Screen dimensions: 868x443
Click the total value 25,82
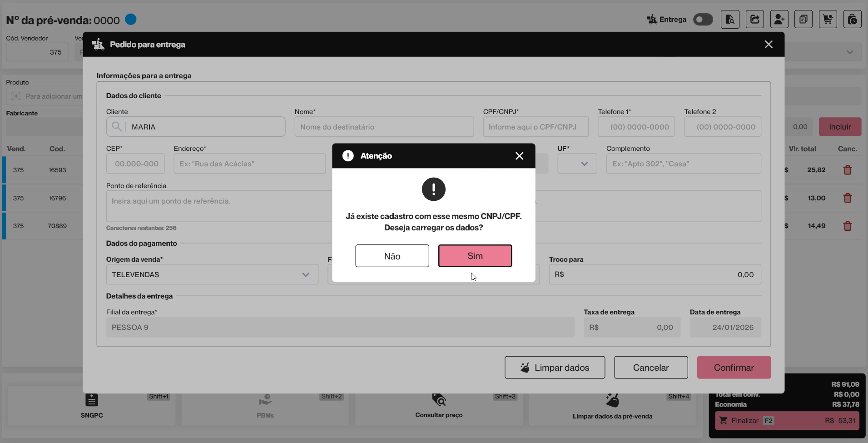pos(816,170)
